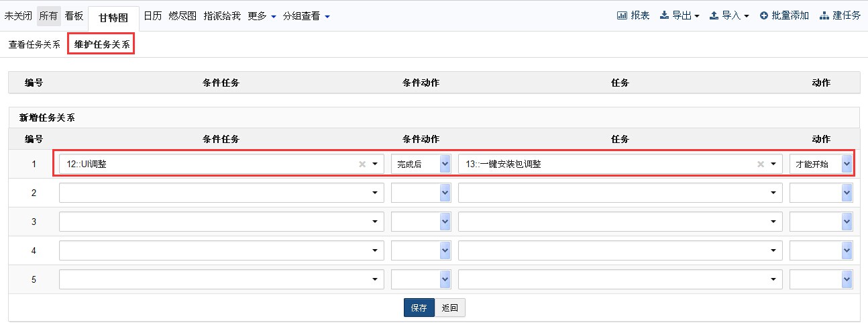Expand row 2 条件任务 dropdown arrow
The height and width of the screenshot is (327, 868).
pos(374,193)
